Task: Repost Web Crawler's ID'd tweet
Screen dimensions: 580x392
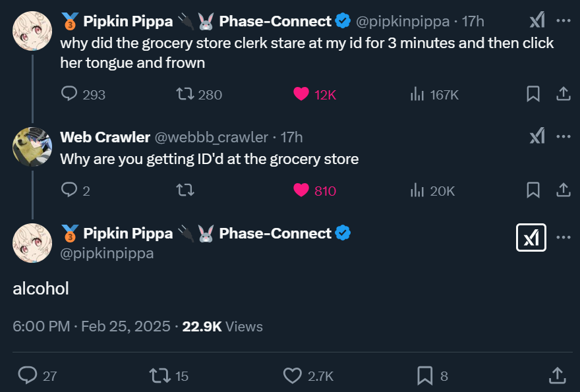Action: coord(185,190)
